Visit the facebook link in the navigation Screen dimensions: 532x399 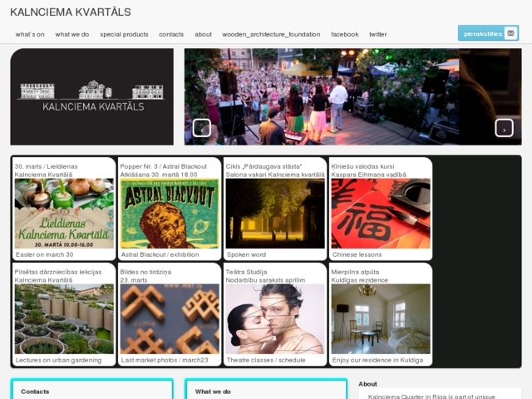tap(344, 34)
